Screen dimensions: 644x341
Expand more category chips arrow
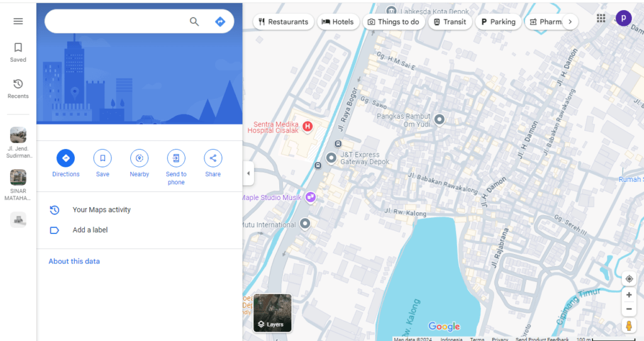pos(570,21)
